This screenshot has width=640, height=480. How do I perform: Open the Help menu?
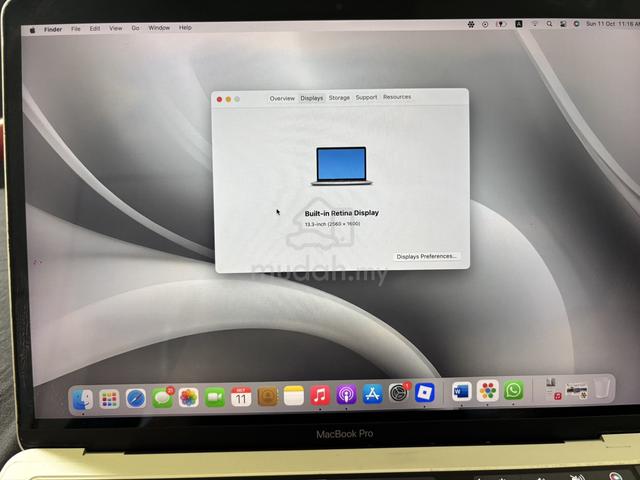(x=185, y=28)
